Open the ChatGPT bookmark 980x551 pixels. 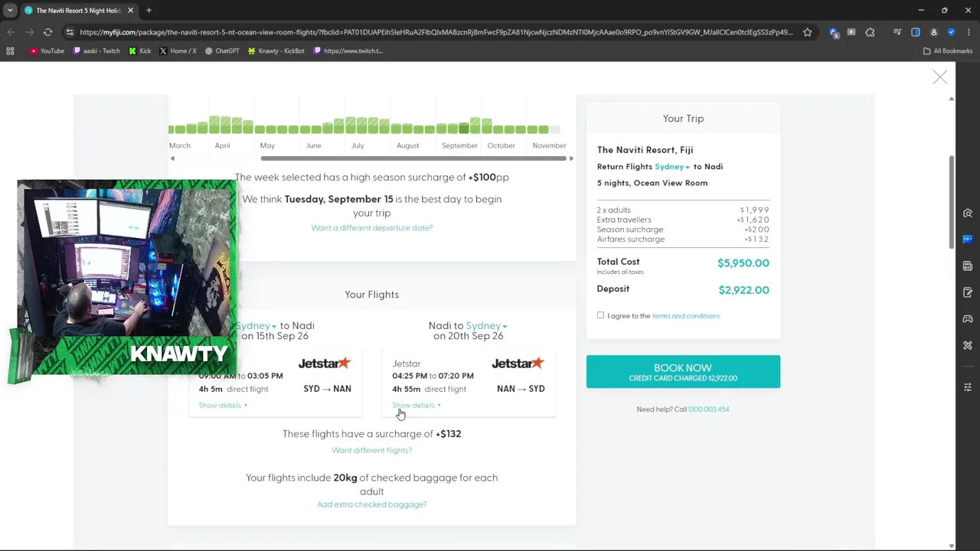point(221,51)
